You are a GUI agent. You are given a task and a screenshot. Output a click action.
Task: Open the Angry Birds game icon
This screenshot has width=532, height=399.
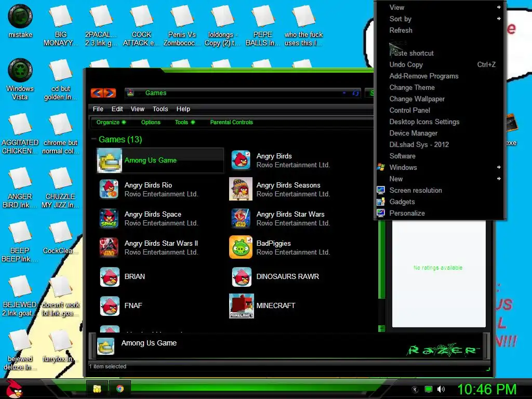[x=241, y=160]
